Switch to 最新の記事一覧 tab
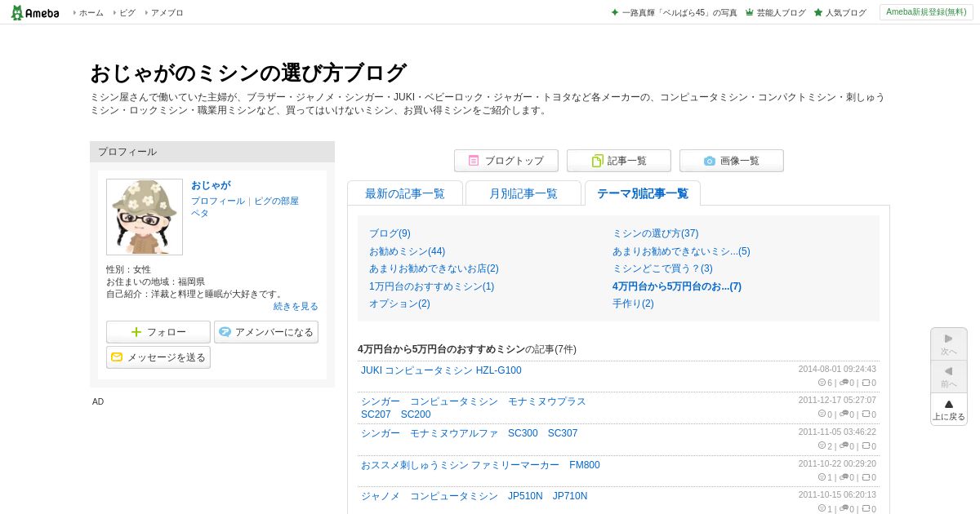 tap(405, 193)
